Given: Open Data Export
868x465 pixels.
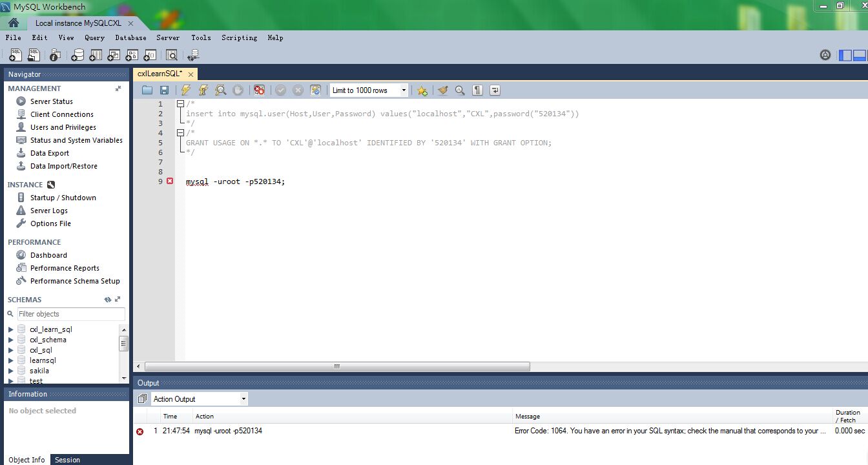Looking at the screenshot, I should pos(50,153).
